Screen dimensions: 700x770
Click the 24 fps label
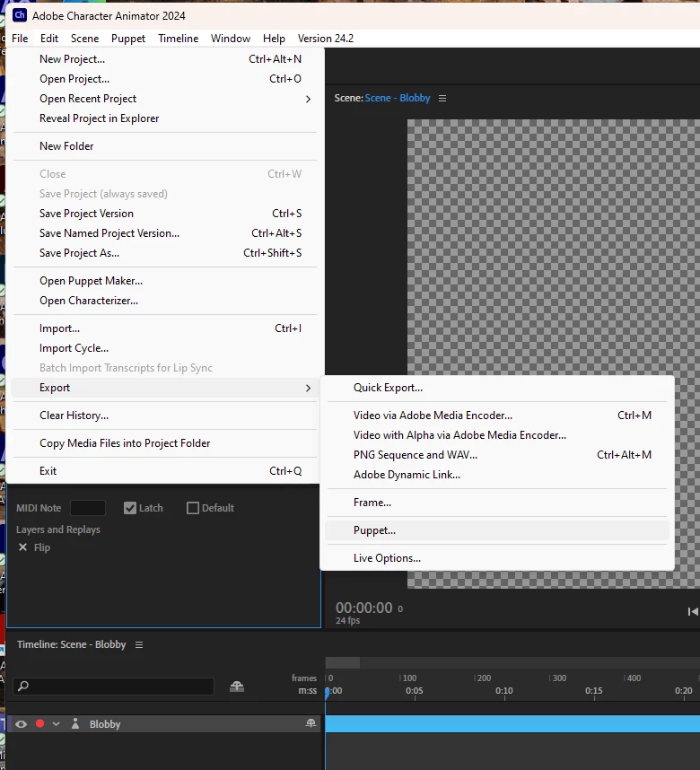pyautogui.click(x=348, y=621)
